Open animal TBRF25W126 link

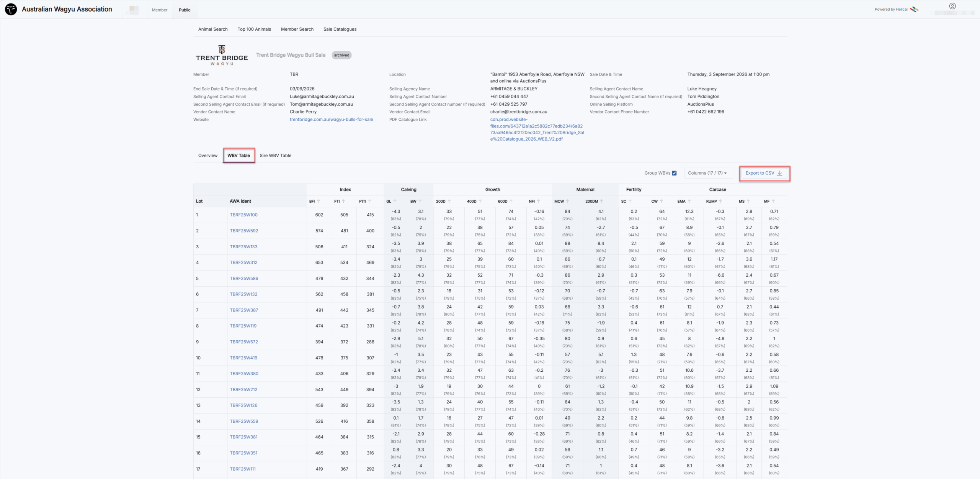point(243,405)
